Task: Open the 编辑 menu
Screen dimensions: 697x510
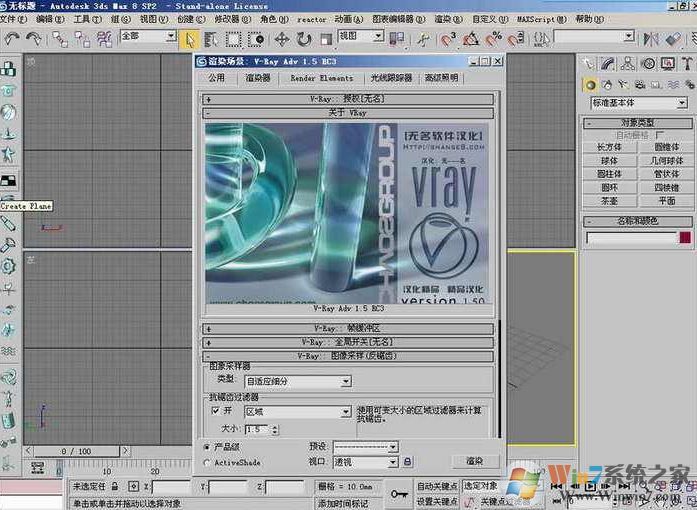Action: [50, 19]
